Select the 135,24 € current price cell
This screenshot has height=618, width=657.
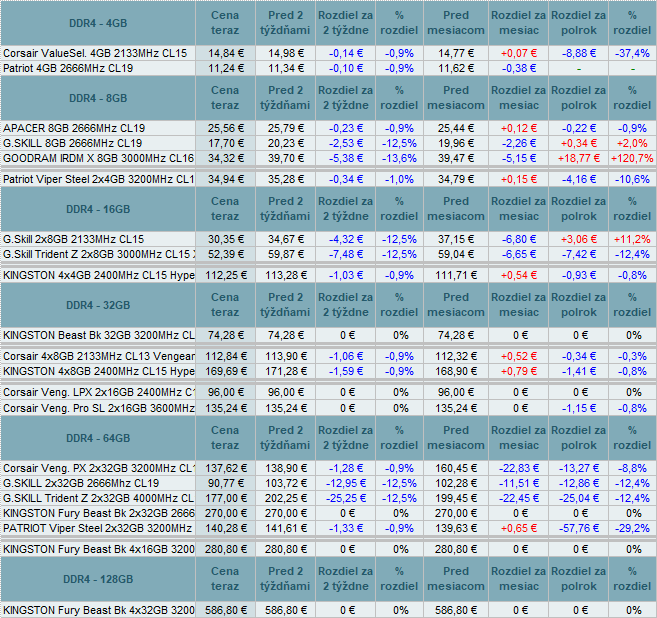point(225,408)
